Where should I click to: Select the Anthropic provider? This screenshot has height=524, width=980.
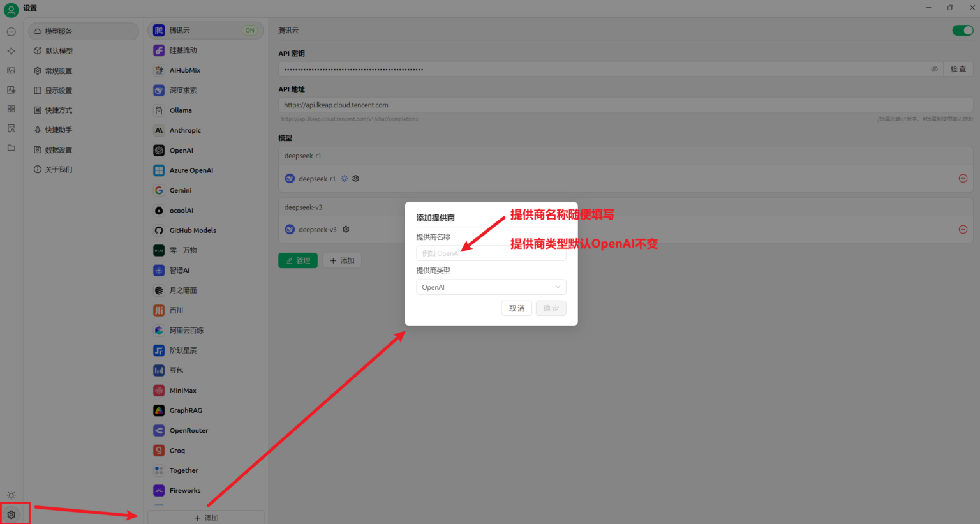pos(205,130)
